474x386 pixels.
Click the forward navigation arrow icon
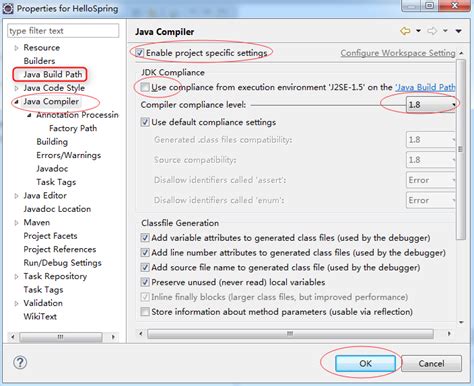click(432, 31)
